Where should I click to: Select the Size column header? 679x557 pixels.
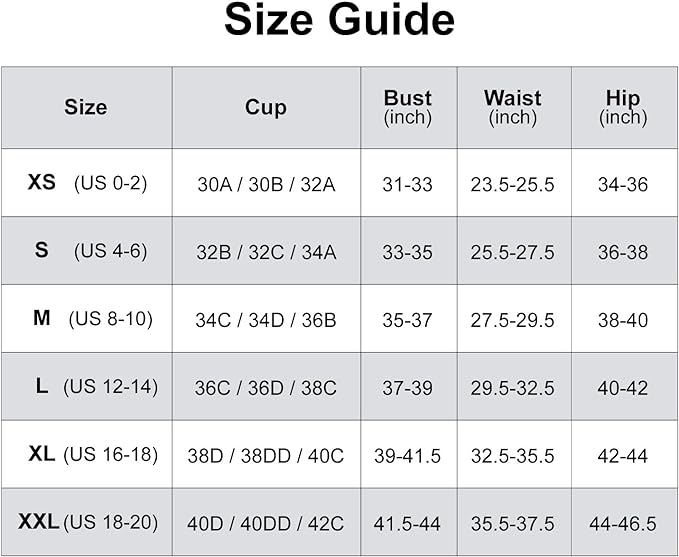(87, 107)
